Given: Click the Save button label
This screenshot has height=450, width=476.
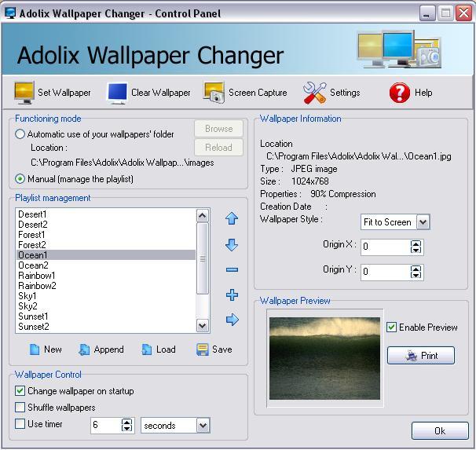Looking at the screenshot, I should [x=222, y=349].
